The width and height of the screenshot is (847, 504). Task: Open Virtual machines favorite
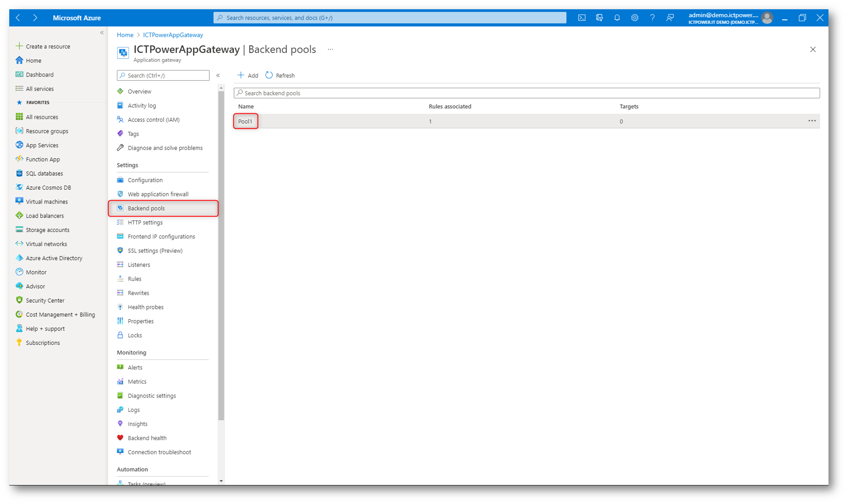click(x=42, y=201)
